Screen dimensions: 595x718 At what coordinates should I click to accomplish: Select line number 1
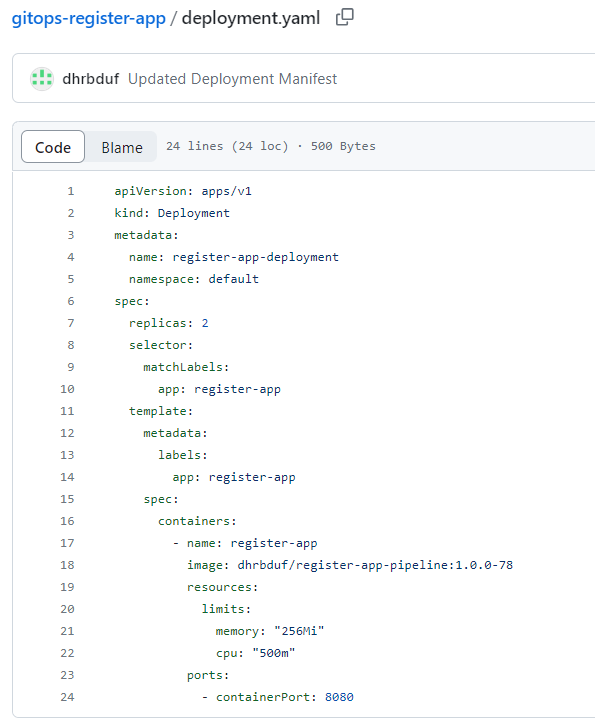pyautogui.click(x=71, y=191)
